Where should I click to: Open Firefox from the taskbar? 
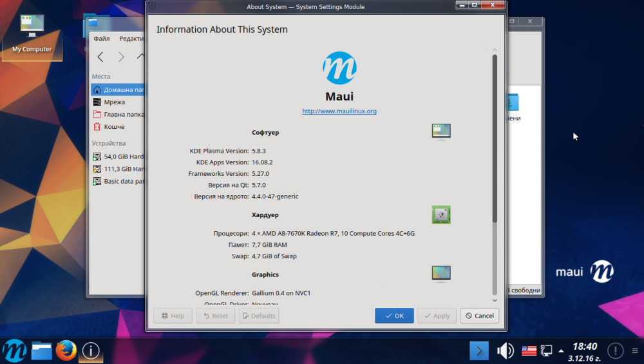[x=66, y=350]
